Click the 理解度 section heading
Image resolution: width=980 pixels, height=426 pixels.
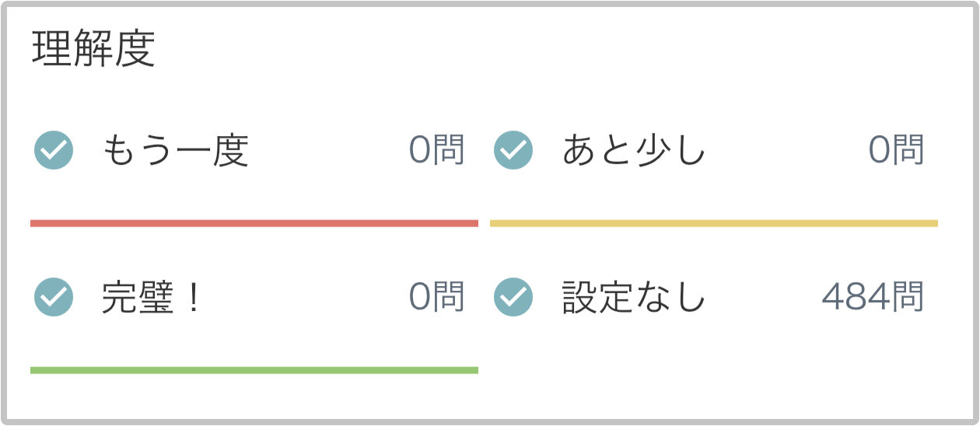pos(94,48)
